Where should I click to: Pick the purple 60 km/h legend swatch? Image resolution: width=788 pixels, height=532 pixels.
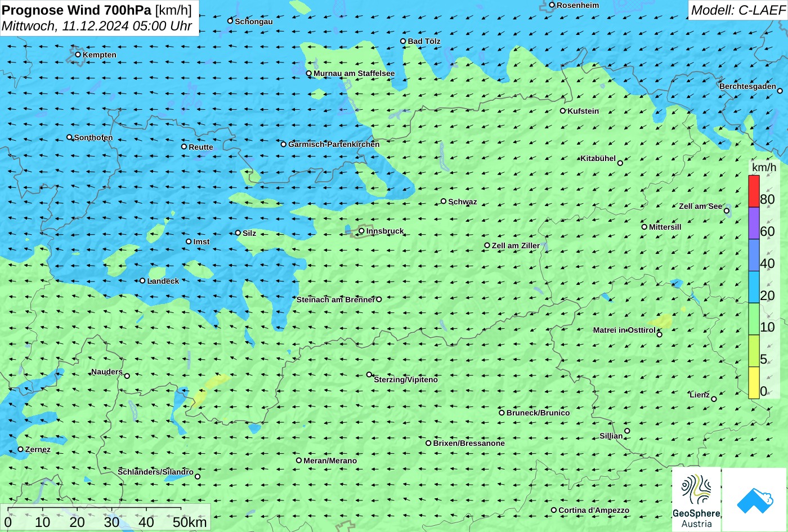[754, 223]
